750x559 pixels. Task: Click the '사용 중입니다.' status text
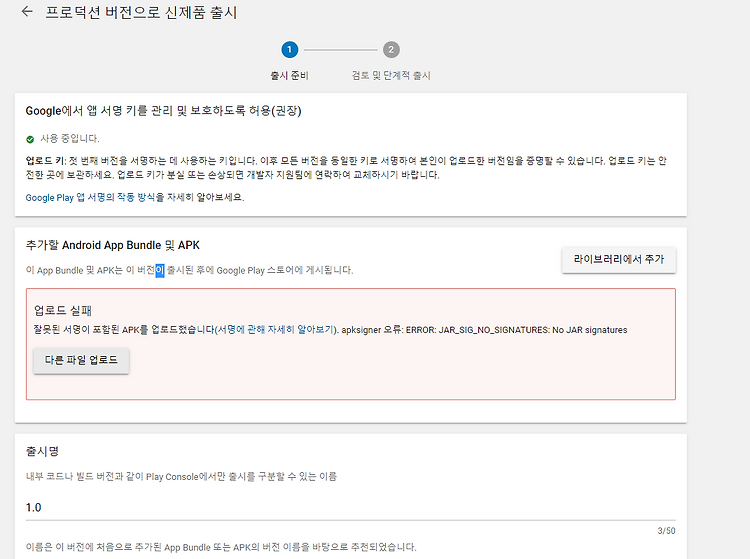[70, 139]
